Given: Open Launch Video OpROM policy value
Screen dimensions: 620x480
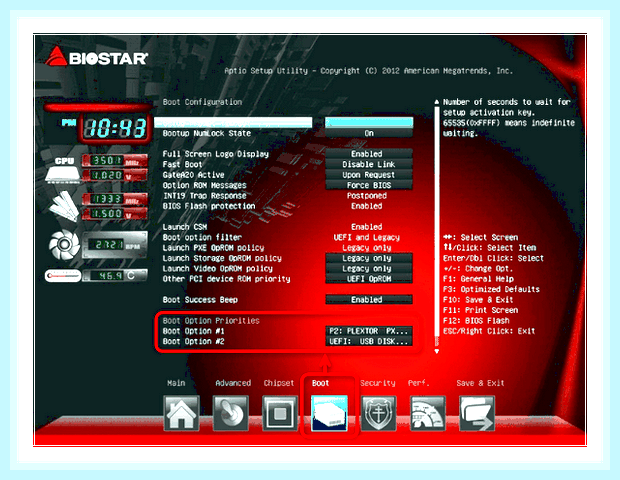Looking at the screenshot, I should coord(369,268).
